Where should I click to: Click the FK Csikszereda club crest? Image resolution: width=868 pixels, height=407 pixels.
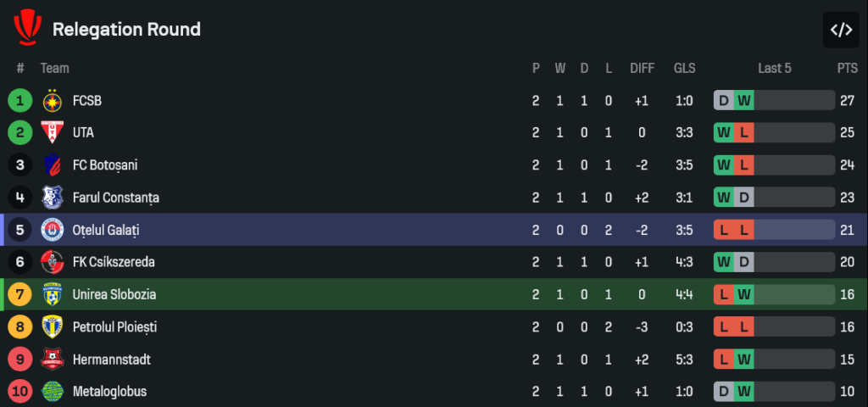53,262
